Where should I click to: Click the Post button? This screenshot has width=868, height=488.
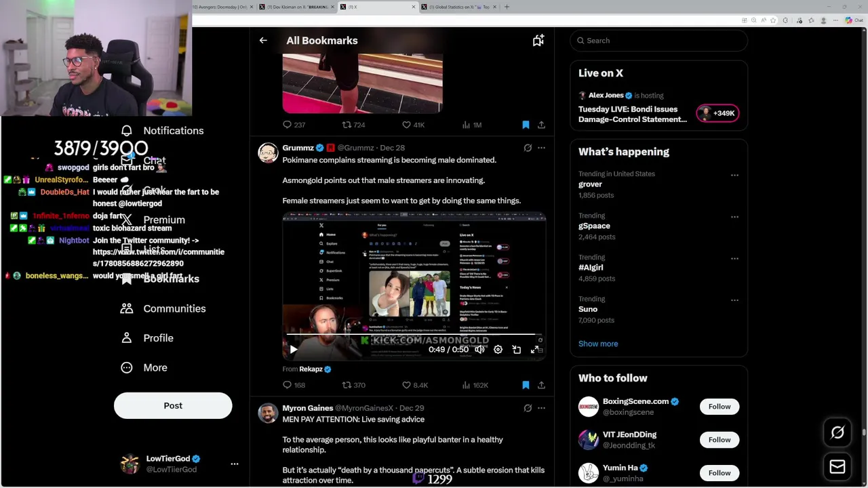173,405
